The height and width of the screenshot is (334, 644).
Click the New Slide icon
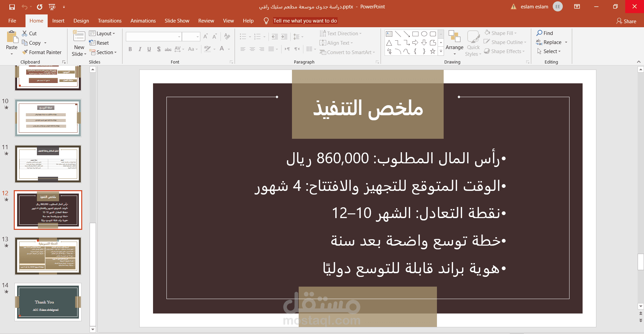(79, 36)
